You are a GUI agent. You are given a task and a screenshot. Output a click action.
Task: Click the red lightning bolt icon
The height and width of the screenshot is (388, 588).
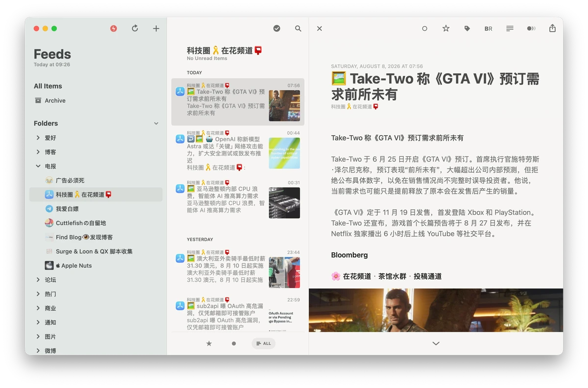tap(114, 28)
